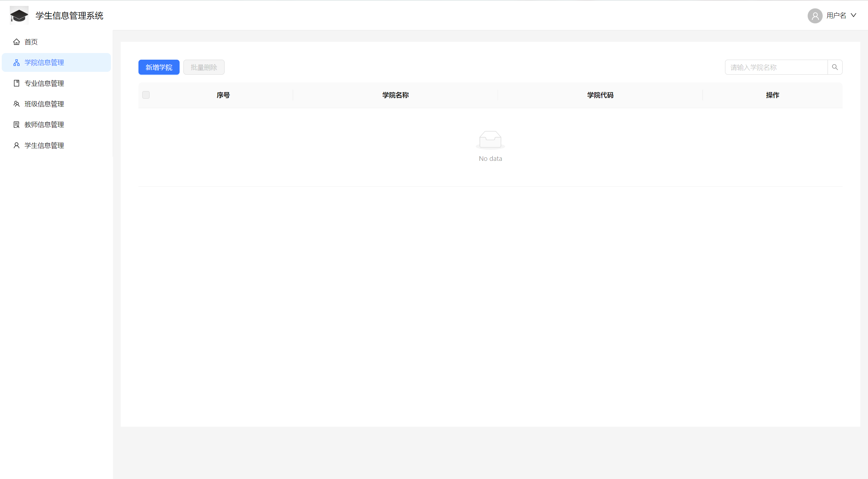This screenshot has width=868, height=479.
Task: Open the 用户名 user menu
Action: [836, 16]
